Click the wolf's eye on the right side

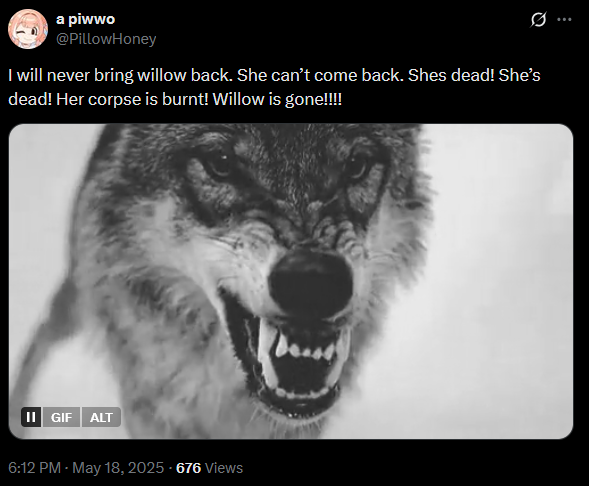pos(359,166)
